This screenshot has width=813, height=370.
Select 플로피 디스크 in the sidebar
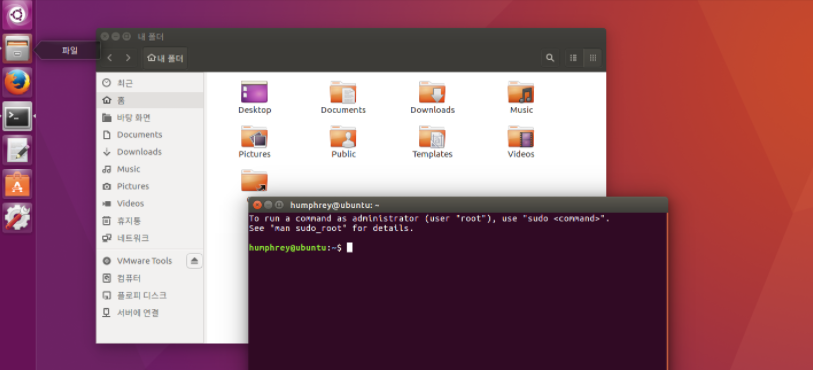pyautogui.click(x=150, y=295)
